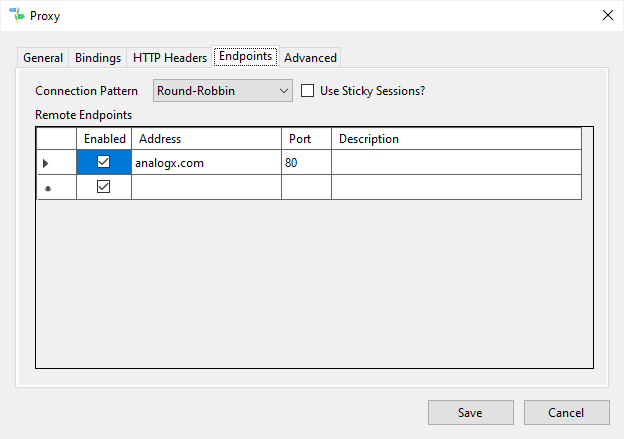624x439 pixels.
Task: Click the new row asterisk indicator
Action: [x=46, y=188]
